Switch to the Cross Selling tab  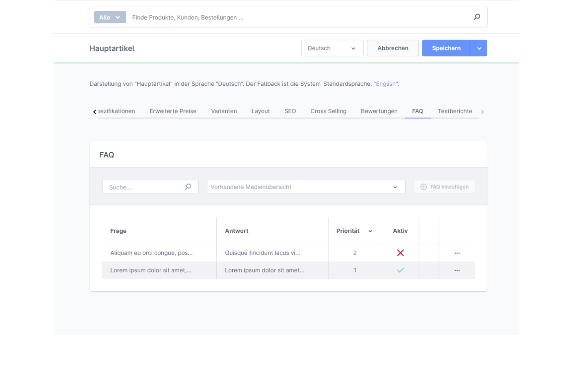[x=329, y=111]
